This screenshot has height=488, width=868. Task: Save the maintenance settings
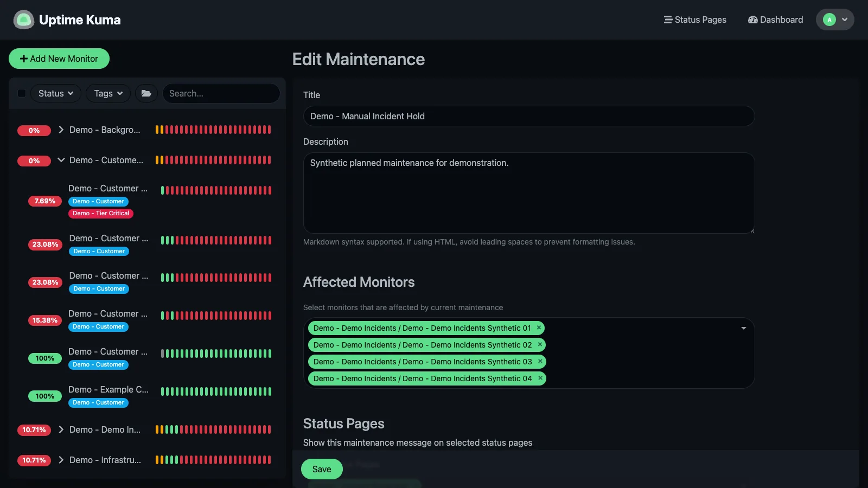pos(322,469)
